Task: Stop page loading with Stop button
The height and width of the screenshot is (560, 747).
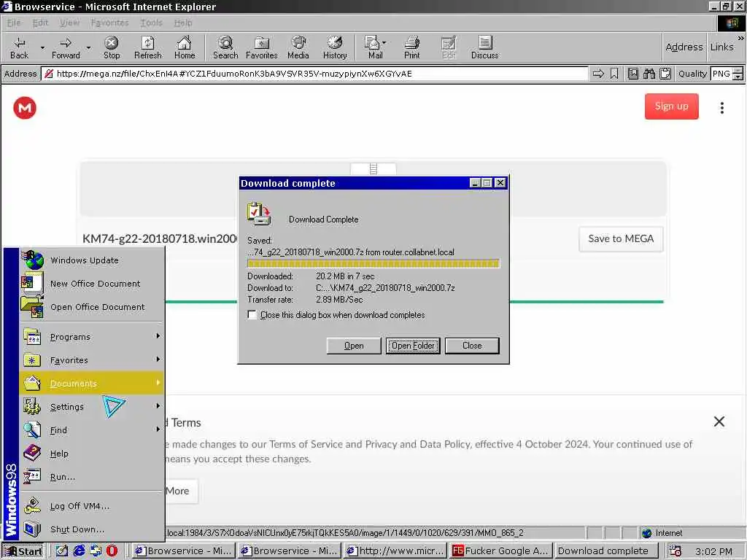Action: pos(112,47)
